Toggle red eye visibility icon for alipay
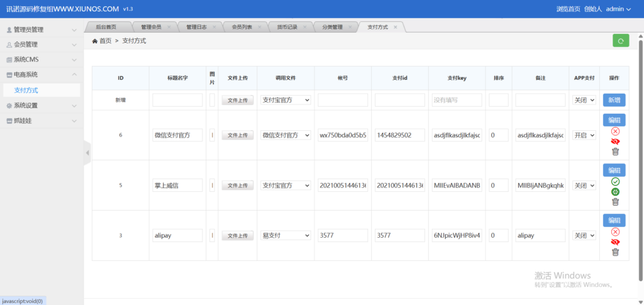644x305 pixels. tap(615, 242)
